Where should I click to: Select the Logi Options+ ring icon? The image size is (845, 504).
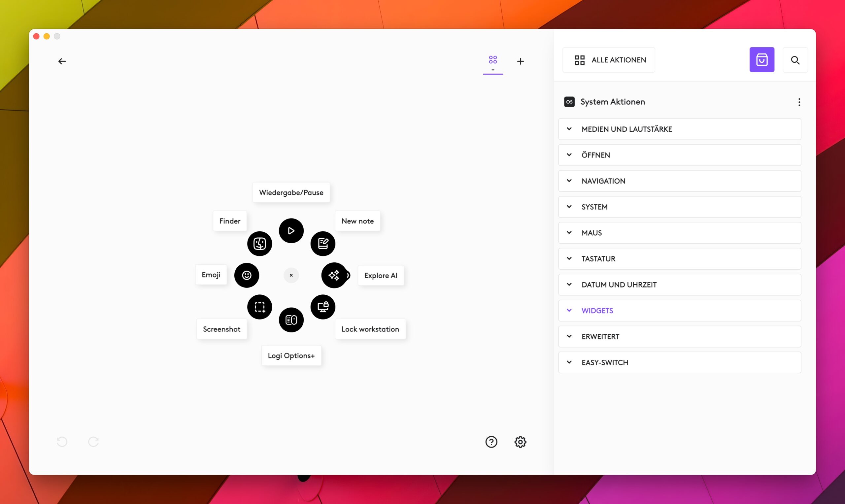(x=291, y=319)
